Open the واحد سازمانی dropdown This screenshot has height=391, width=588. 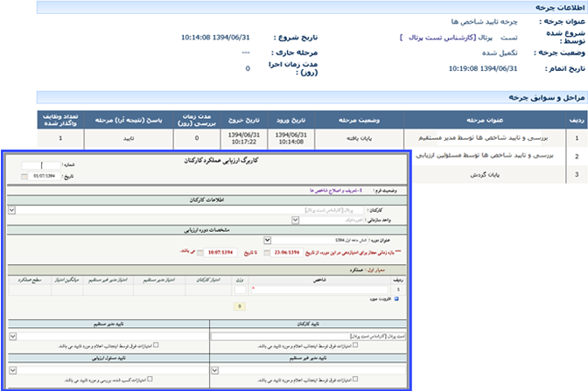pyautogui.click(x=296, y=220)
